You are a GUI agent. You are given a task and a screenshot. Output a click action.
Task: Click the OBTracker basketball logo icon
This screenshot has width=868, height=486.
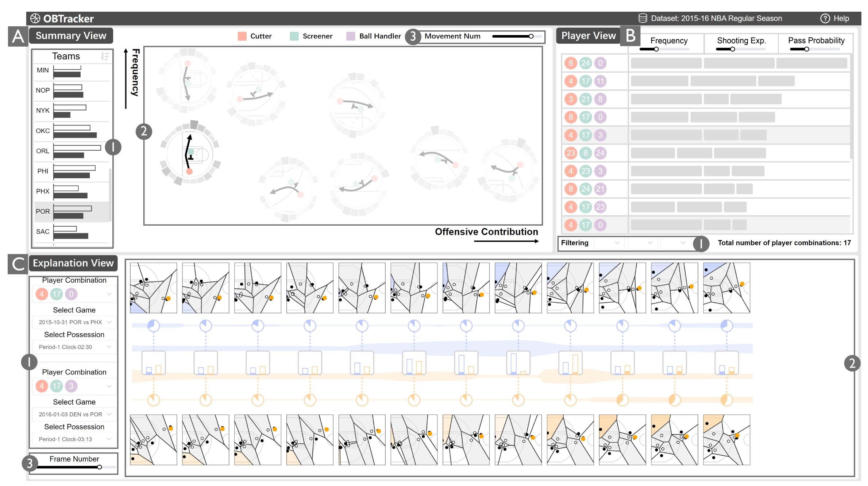pos(35,18)
